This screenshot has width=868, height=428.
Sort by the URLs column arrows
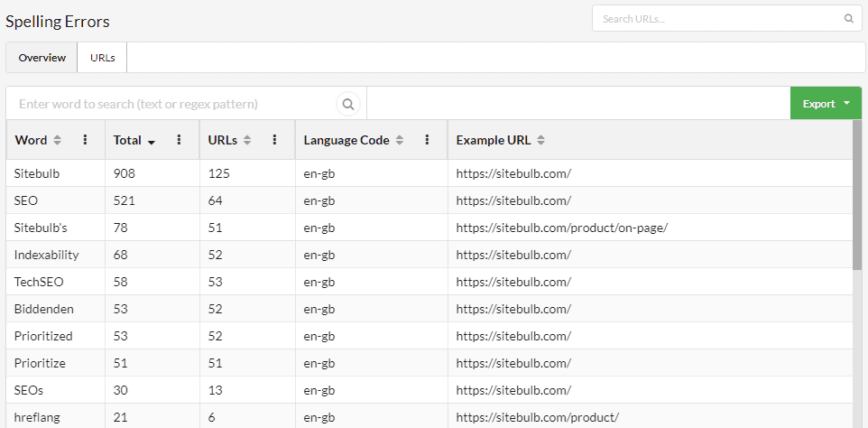[247, 141]
